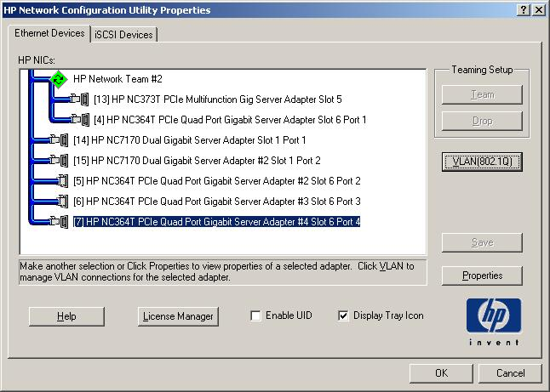This screenshot has width=550, height=392.
Task: Select [4] HP NC364T Slot 6 Port 1
Action: pyautogui.click(x=230, y=120)
